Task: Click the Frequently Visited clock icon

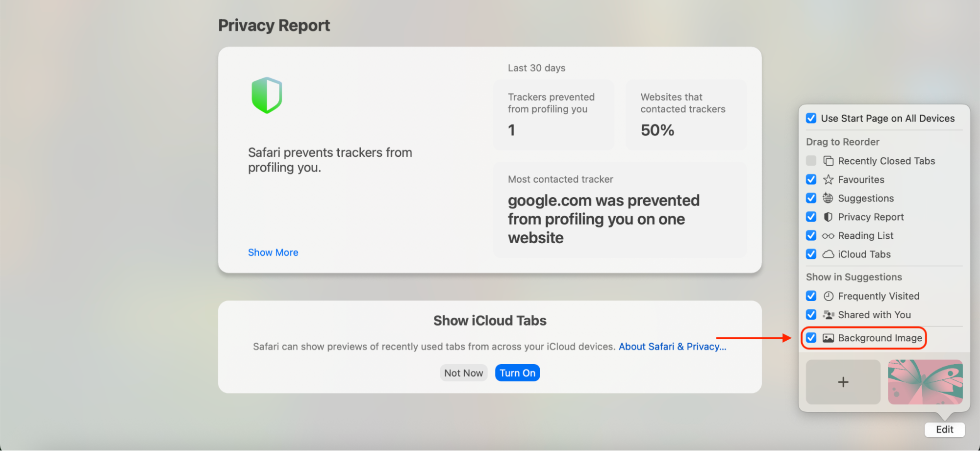Action: click(x=828, y=296)
